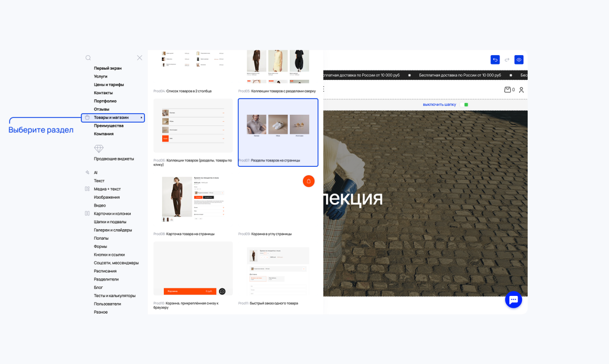Open the Пользователи category
Image resolution: width=609 pixels, height=364 pixels.
click(108, 304)
